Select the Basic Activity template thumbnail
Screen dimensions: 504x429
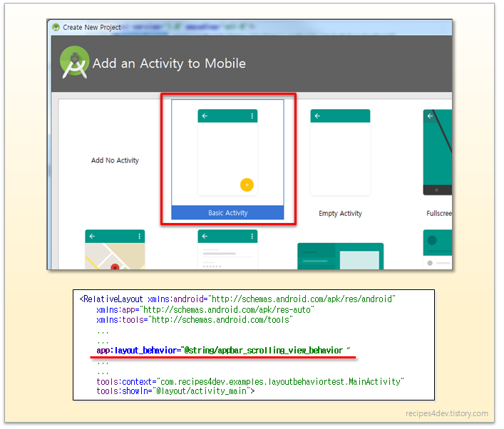(x=227, y=153)
